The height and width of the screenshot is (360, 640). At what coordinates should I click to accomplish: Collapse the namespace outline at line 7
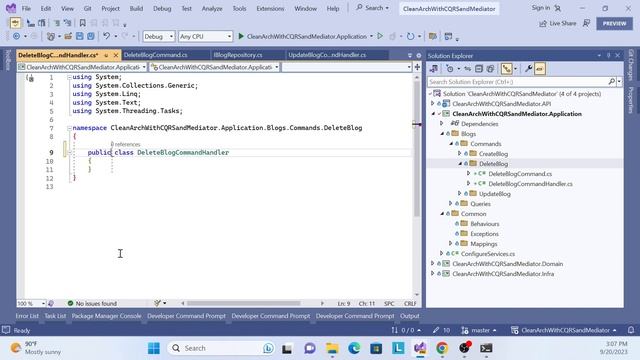tap(69, 128)
